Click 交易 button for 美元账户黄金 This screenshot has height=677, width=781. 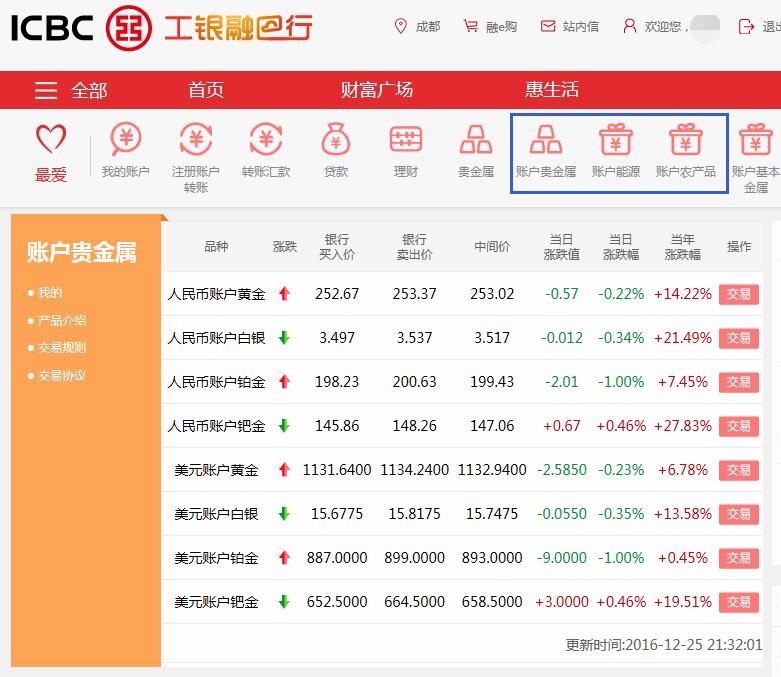[739, 470]
